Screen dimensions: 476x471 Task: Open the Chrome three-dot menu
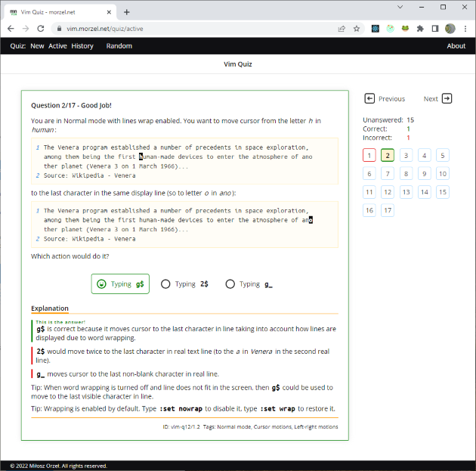(465, 28)
